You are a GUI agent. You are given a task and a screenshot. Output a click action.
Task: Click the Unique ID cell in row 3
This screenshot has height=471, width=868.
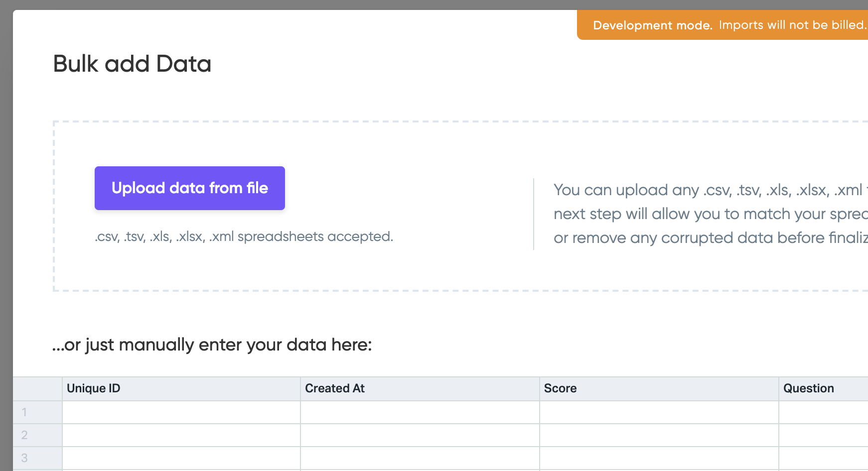click(x=181, y=458)
